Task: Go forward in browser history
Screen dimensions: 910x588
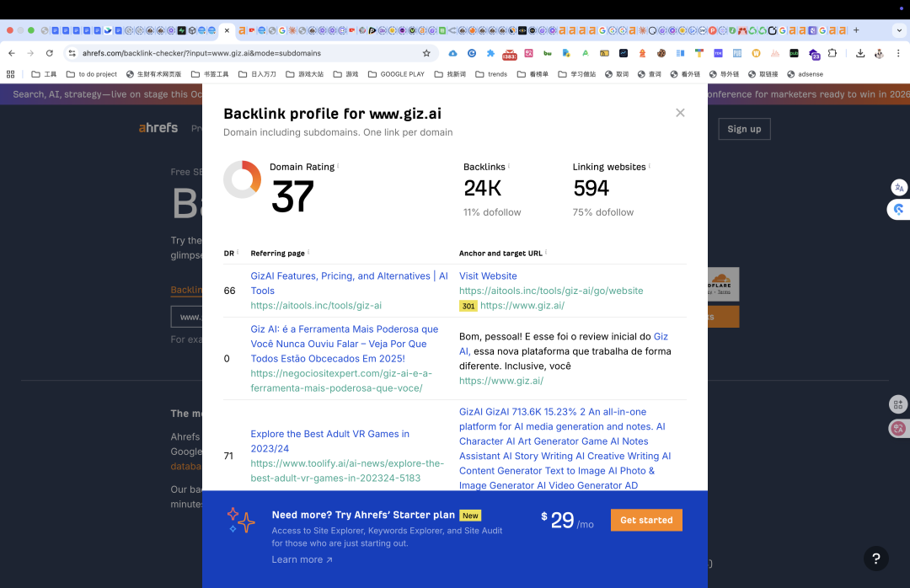Action: (30, 53)
